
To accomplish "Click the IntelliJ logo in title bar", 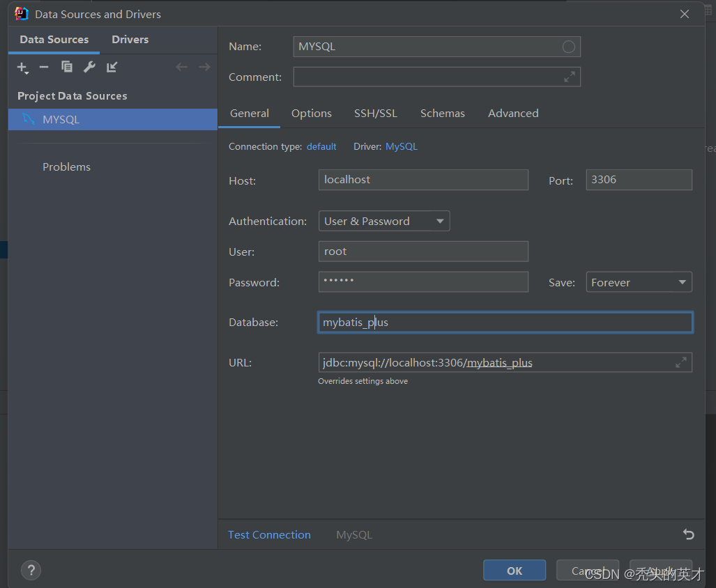I will coord(22,14).
